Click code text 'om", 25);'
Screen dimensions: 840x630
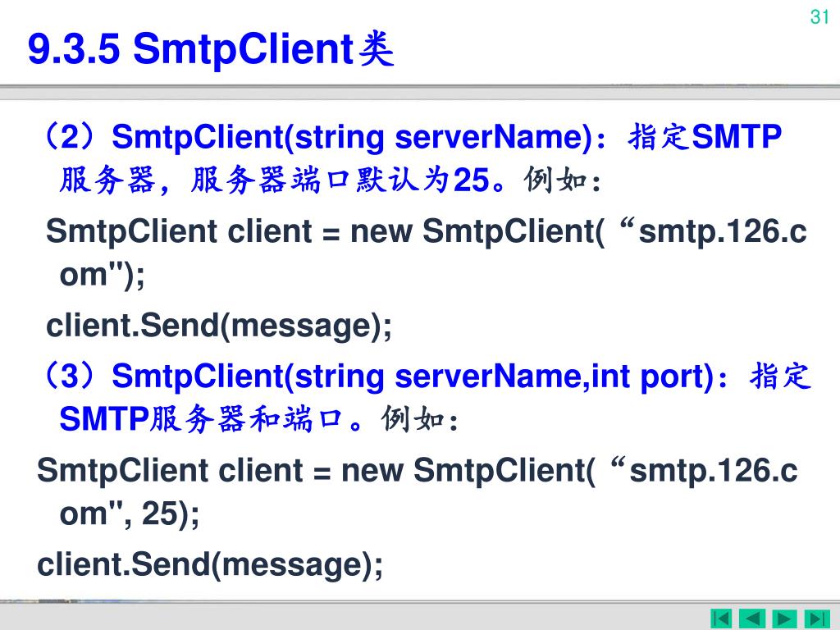pos(129,514)
